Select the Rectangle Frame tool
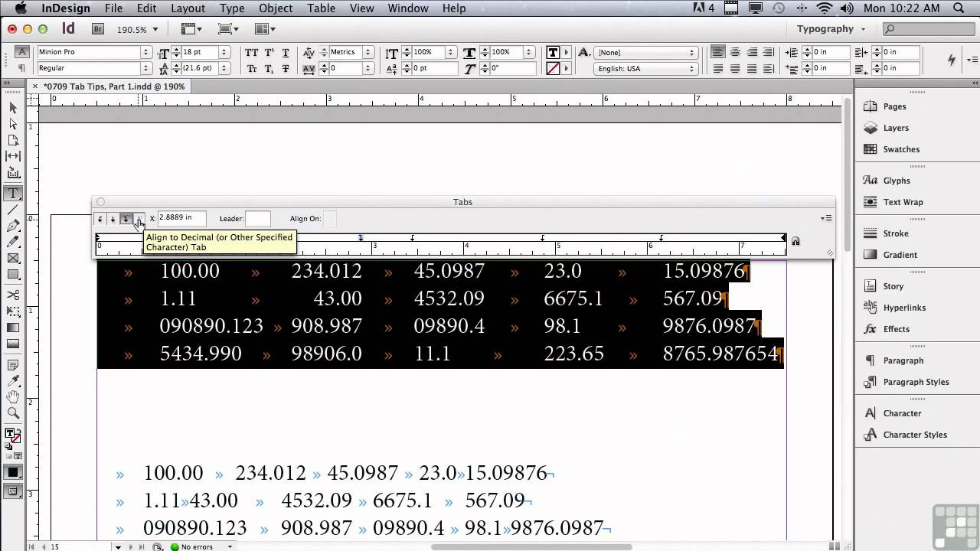Image resolution: width=980 pixels, height=551 pixels. point(13,259)
